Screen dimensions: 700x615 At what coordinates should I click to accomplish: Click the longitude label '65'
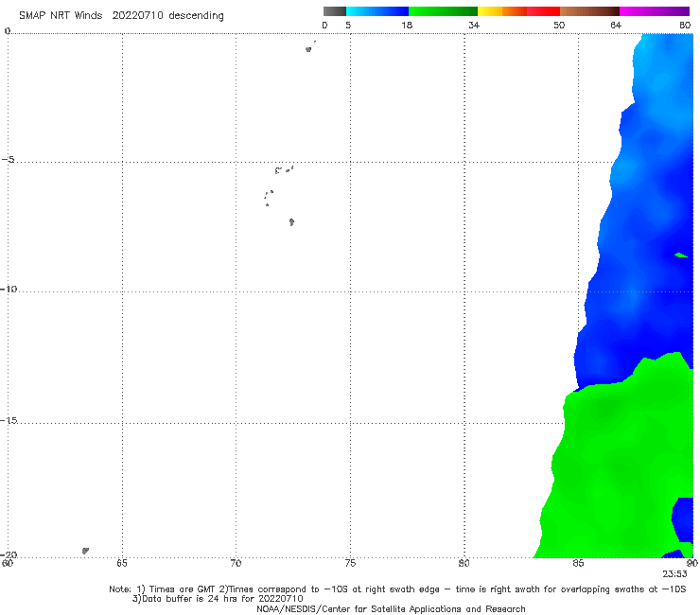click(122, 563)
